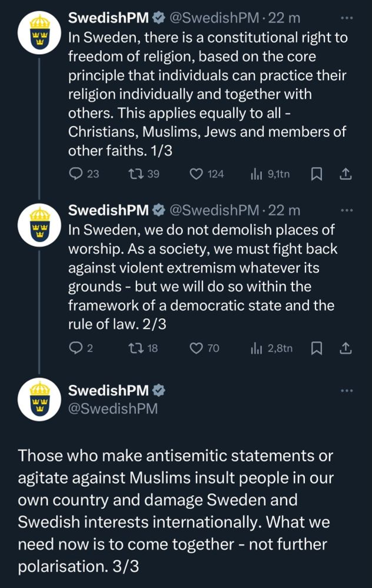Open SwedishPM avatar on the 3/3 tweet

tap(39, 400)
